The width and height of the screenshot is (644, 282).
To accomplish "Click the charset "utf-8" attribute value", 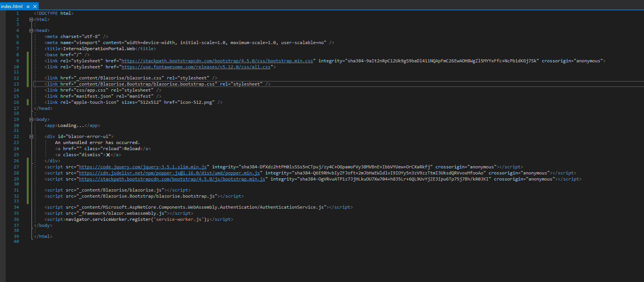I will point(91,36).
